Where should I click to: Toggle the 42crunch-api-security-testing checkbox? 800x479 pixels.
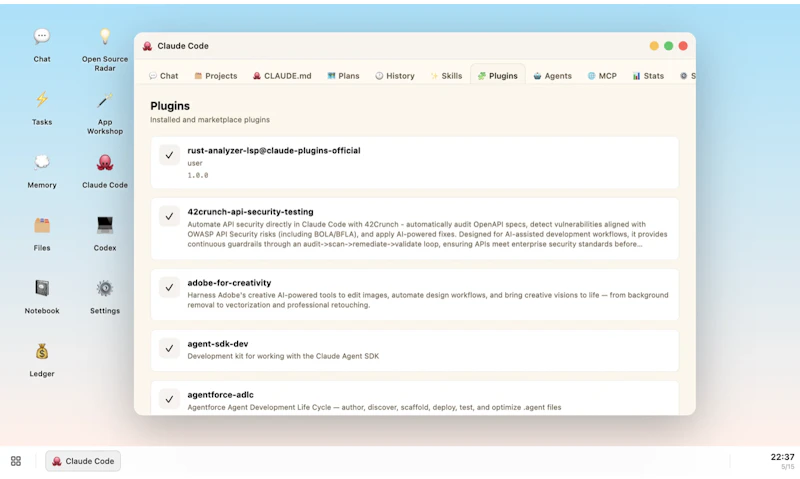169,216
